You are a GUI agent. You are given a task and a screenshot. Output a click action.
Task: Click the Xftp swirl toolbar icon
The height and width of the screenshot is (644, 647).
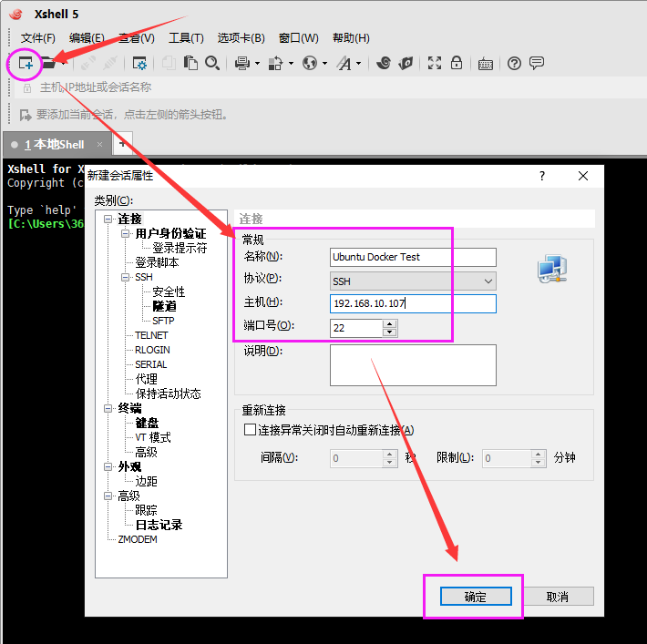pos(384,63)
